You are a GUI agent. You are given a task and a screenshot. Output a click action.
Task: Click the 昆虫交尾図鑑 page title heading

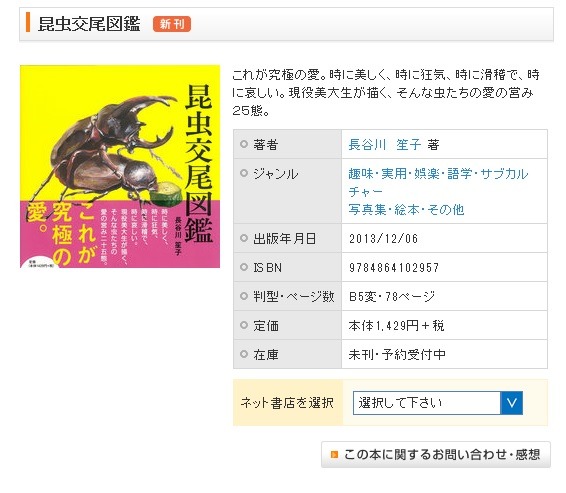89,24
